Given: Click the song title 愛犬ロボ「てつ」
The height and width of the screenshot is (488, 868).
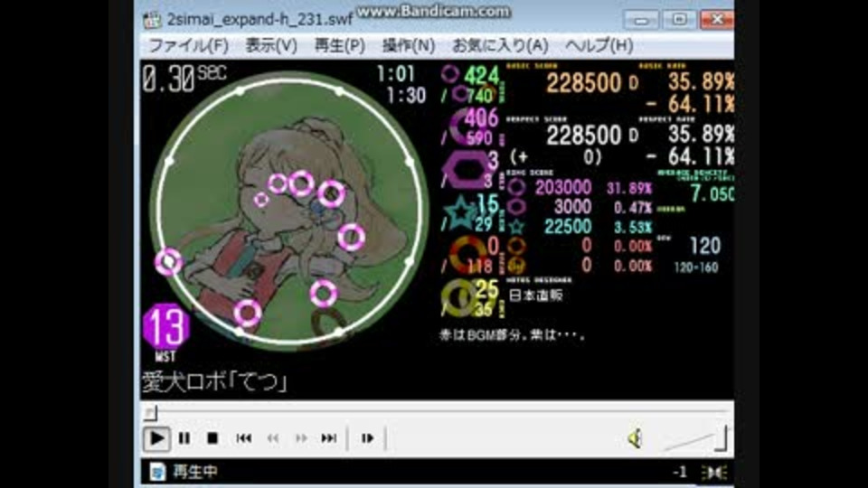Looking at the screenshot, I should pyautogui.click(x=215, y=381).
